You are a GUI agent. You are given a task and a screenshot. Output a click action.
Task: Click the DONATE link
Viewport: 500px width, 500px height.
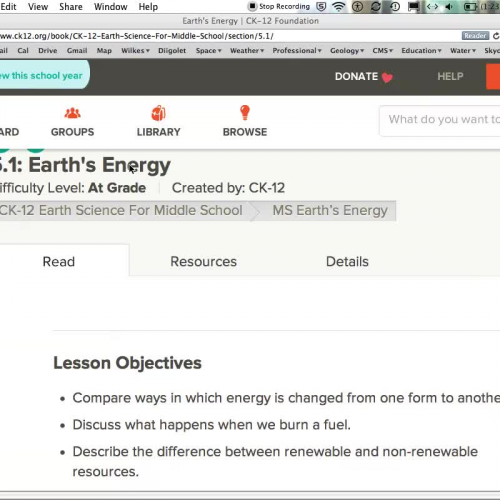pyautogui.click(x=356, y=76)
